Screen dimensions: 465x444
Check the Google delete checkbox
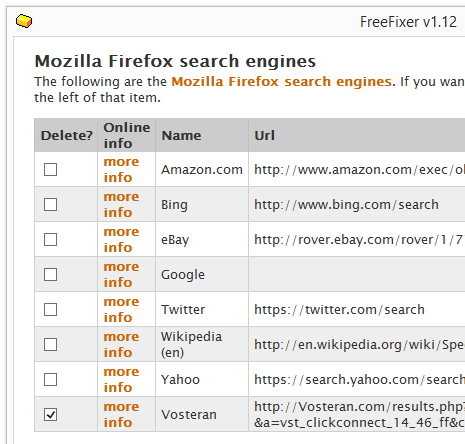tap(50, 274)
